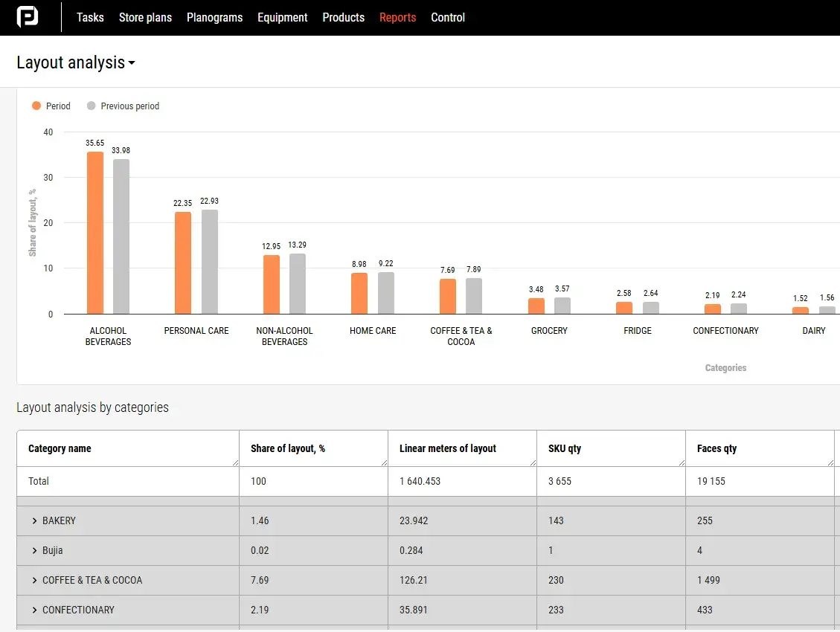840x632 pixels.
Task: Expand the BAKERY category row
Action: point(35,521)
